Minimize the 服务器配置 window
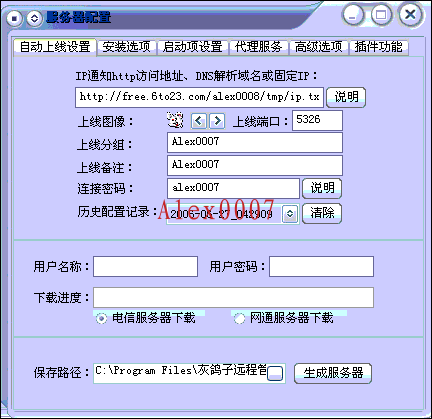432x419 pixels. click(353, 15)
